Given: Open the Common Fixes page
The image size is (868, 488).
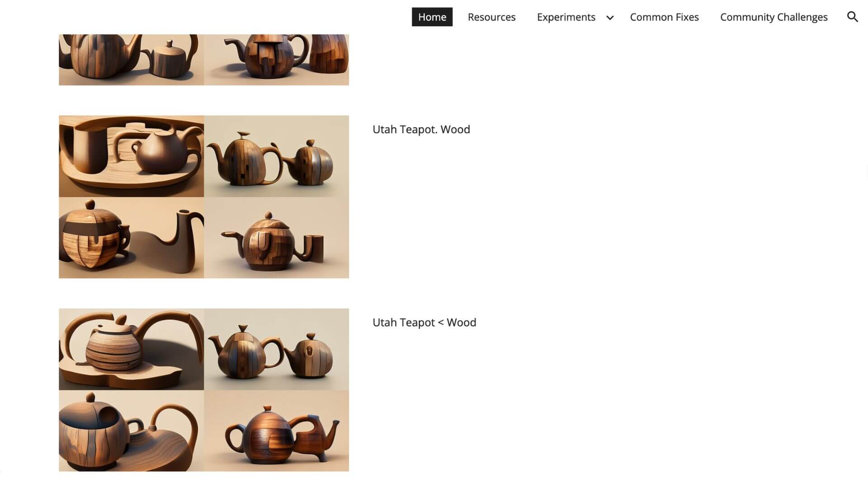Looking at the screenshot, I should pos(664,17).
